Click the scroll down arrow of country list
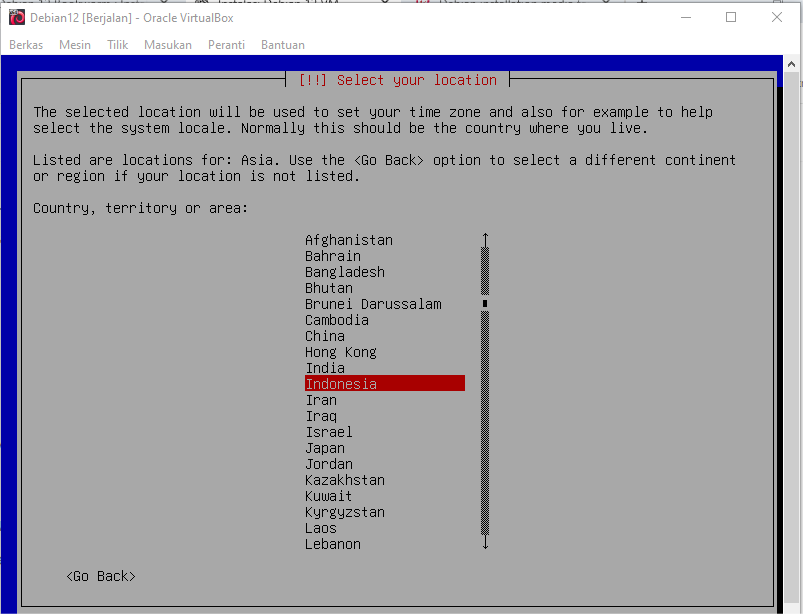 485,543
